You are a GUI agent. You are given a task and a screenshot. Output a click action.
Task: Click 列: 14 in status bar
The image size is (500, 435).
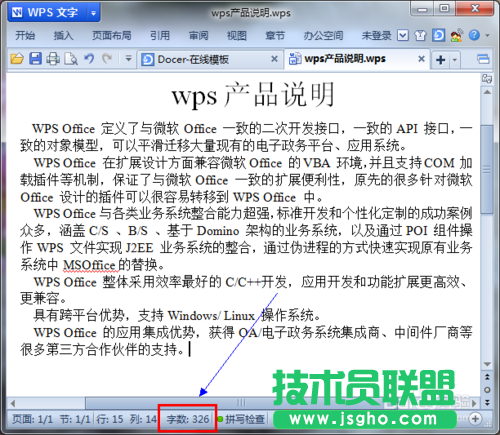point(143,419)
